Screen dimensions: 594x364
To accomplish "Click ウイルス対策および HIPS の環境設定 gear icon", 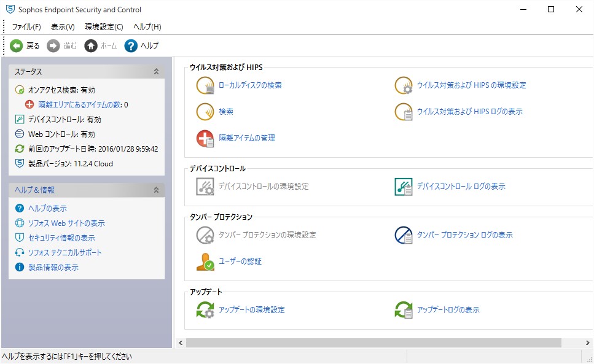I will (404, 85).
